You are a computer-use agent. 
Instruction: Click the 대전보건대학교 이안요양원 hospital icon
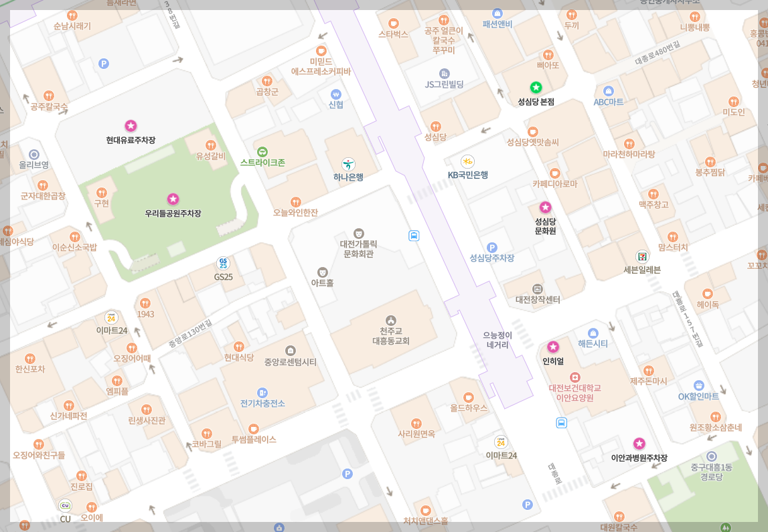(x=575, y=377)
